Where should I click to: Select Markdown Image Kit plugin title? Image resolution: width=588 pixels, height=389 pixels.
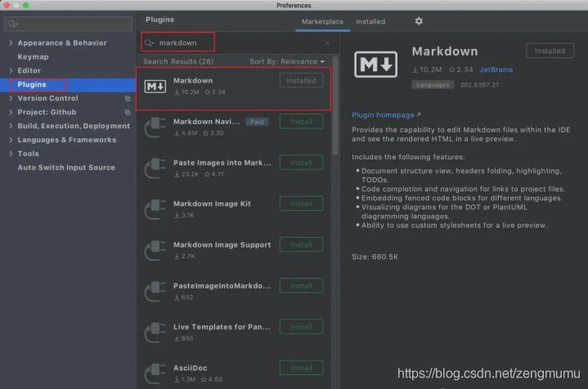(x=212, y=203)
